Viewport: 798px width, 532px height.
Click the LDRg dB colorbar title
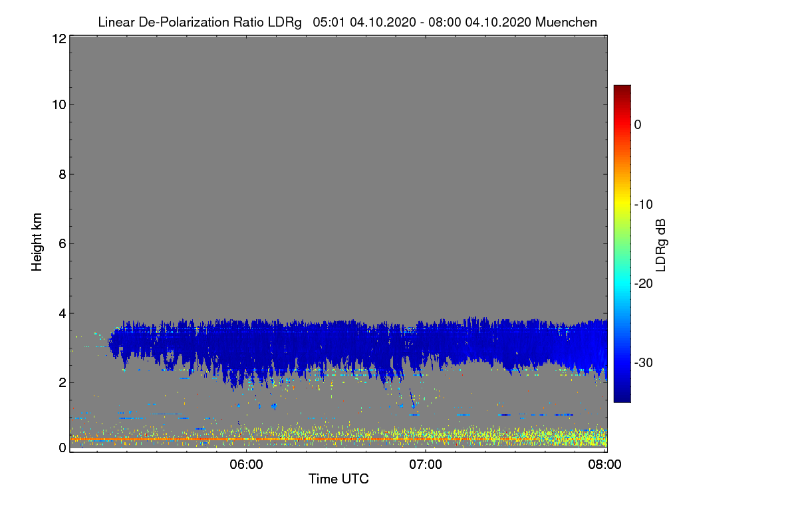click(x=661, y=245)
